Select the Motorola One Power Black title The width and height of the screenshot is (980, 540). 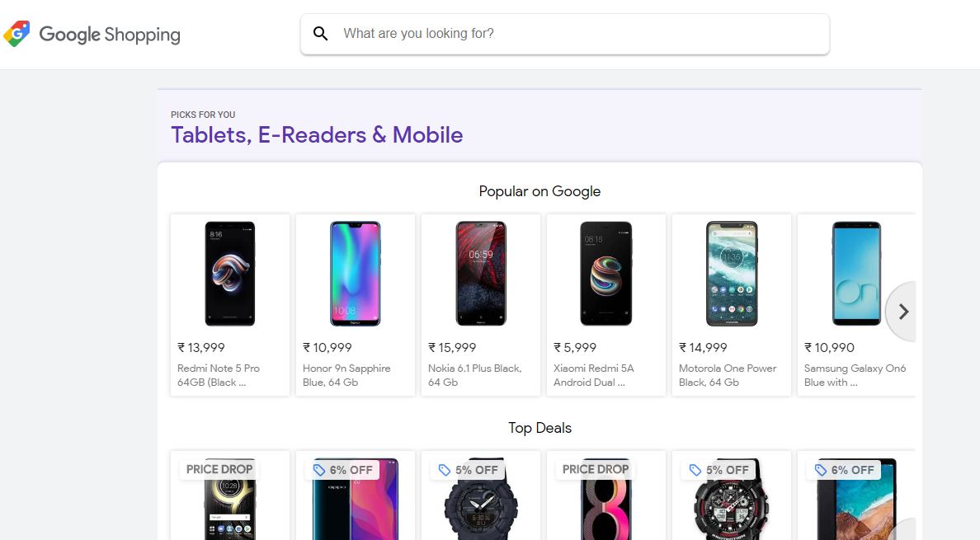point(728,375)
